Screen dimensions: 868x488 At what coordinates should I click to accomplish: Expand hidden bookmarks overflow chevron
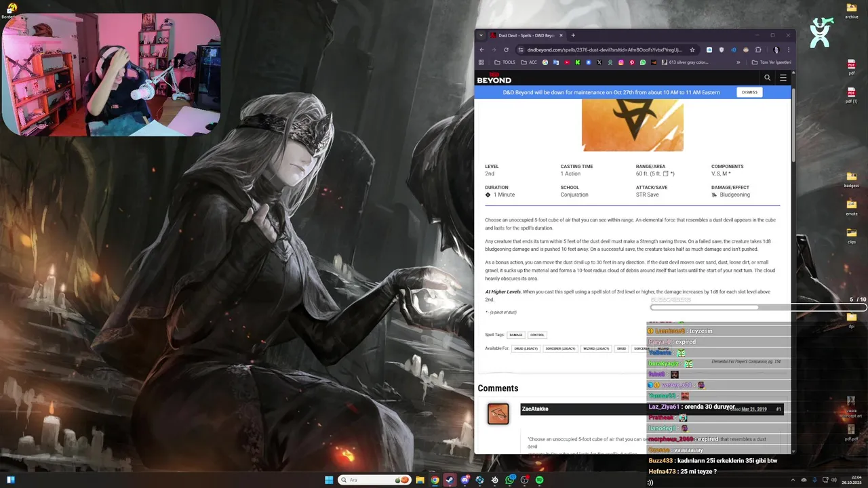(x=738, y=62)
